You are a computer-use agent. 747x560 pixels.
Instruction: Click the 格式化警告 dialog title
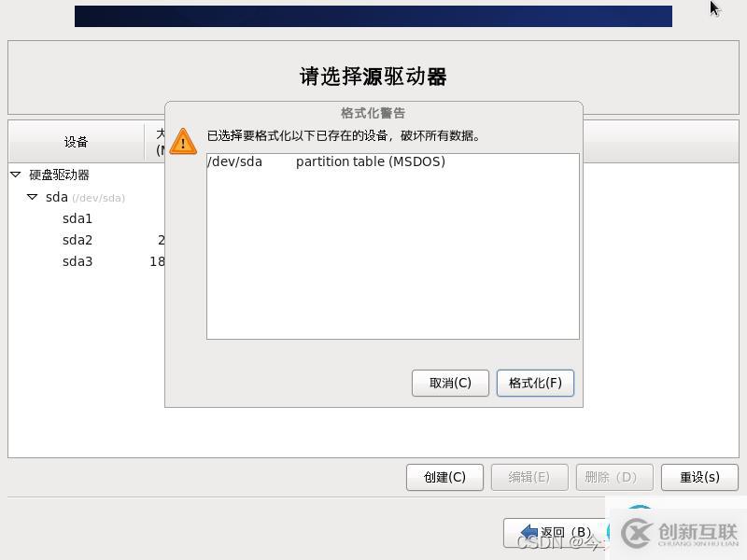coord(373,113)
